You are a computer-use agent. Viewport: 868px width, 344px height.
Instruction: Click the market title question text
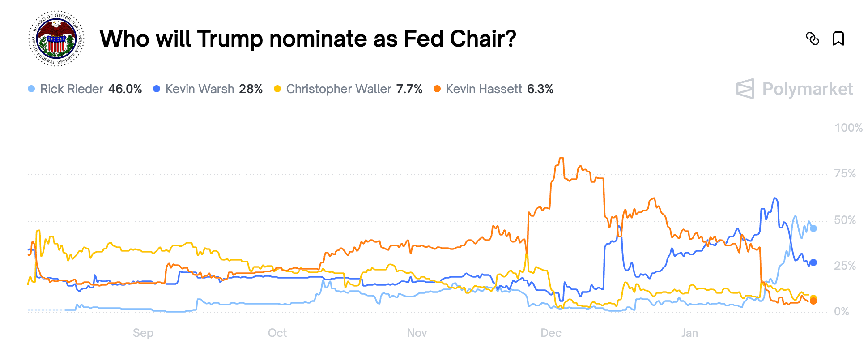[308, 39]
